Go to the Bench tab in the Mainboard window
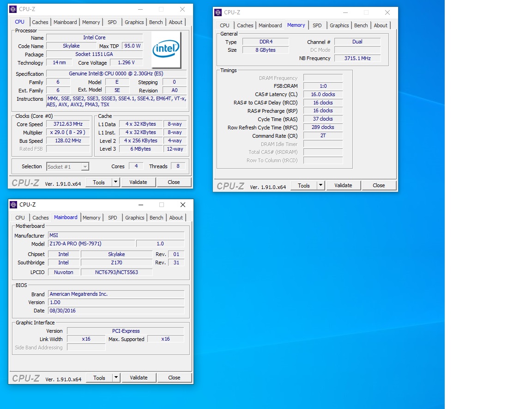The image size is (532, 409). click(157, 218)
